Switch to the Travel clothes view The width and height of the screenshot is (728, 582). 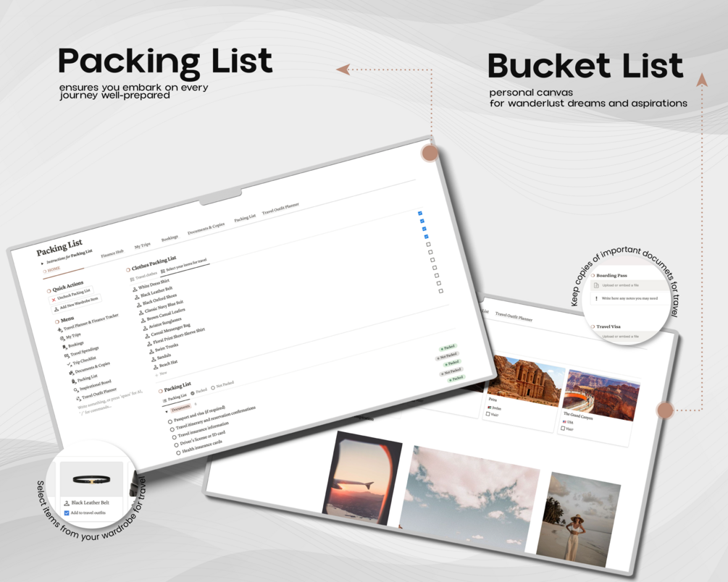(143, 276)
